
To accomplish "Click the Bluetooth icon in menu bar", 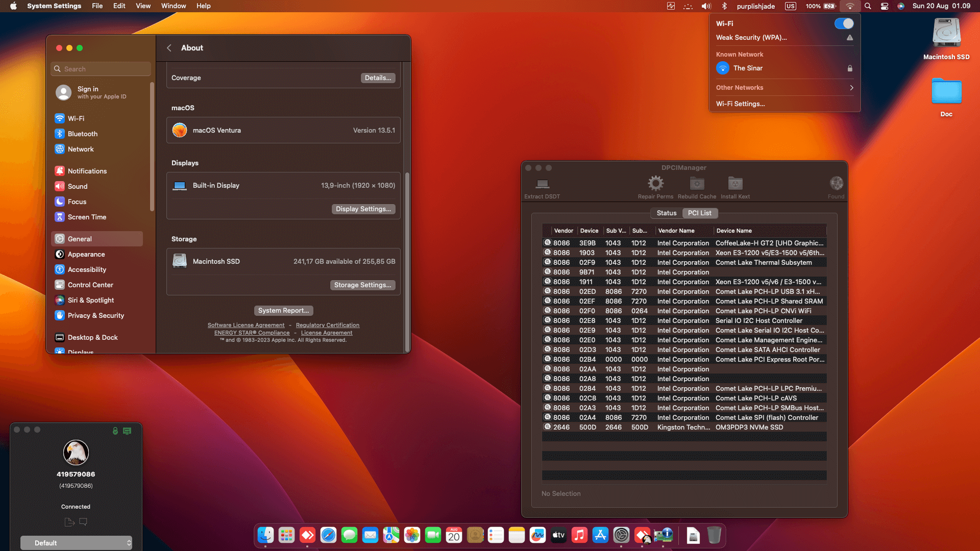I will [724, 6].
